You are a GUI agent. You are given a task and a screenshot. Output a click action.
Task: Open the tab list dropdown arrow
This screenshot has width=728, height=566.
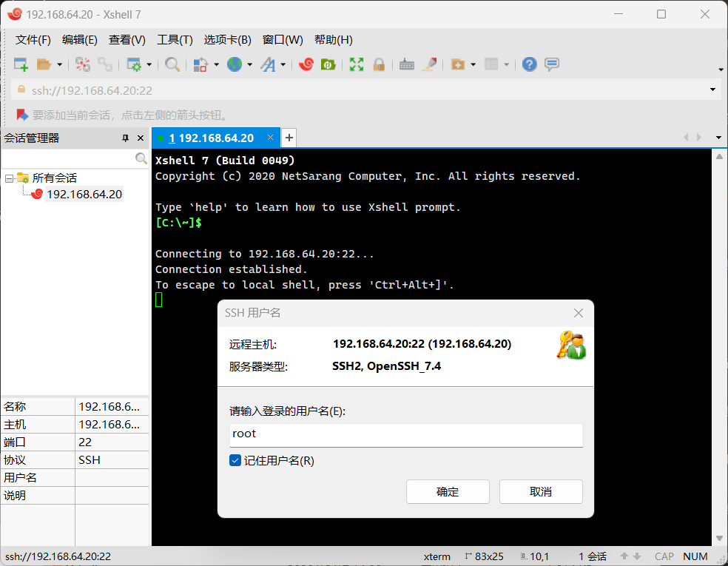tap(718, 138)
